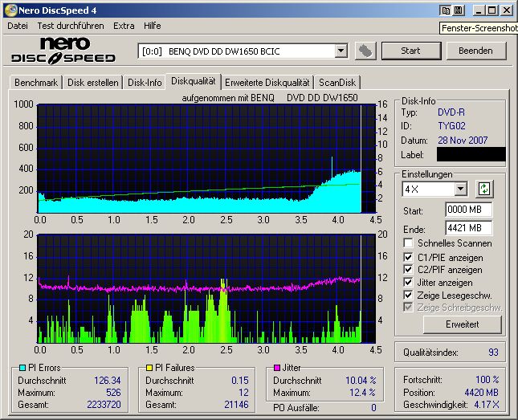Screen dimensions: 518x420
Task: Open the Extra menu
Action: [124, 26]
